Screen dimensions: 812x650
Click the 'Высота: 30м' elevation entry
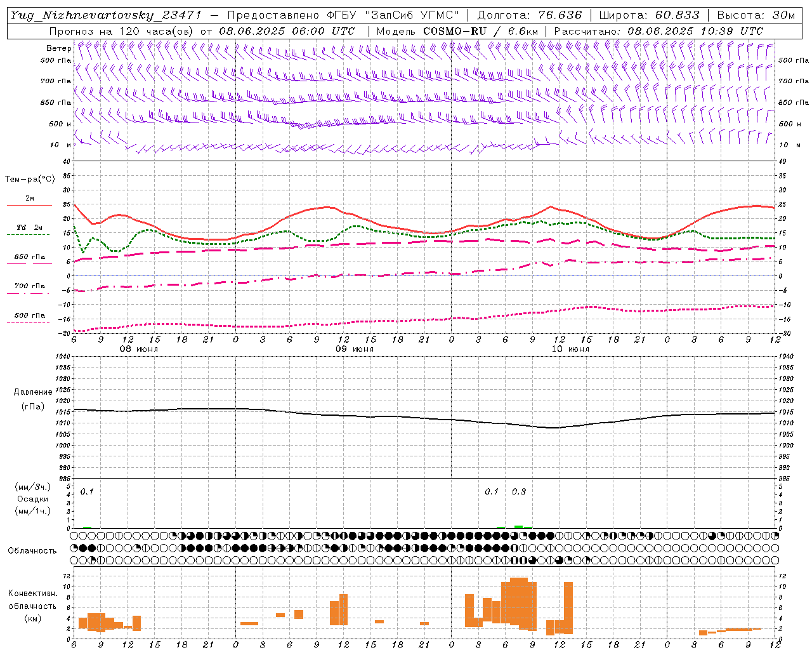[x=756, y=16]
